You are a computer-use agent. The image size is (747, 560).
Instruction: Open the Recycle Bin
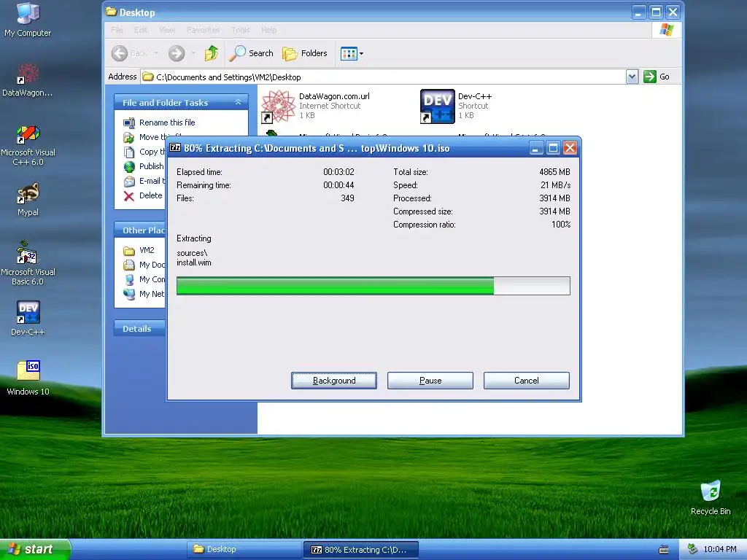pos(711,498)
